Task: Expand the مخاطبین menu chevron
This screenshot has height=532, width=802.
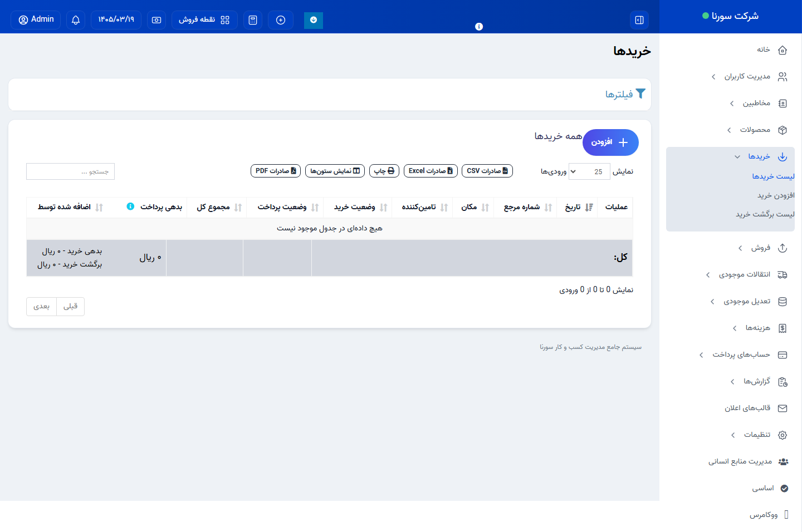Action: [732, 104]
